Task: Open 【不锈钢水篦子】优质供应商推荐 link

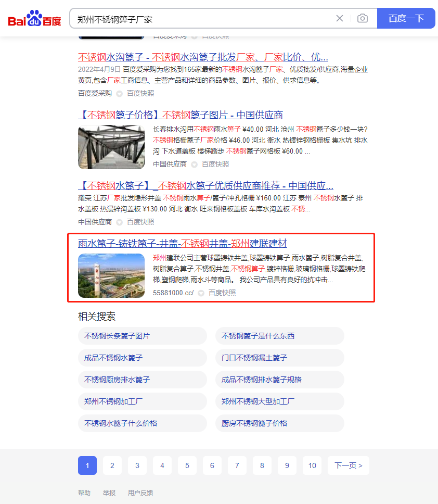Action: (205, 185)
